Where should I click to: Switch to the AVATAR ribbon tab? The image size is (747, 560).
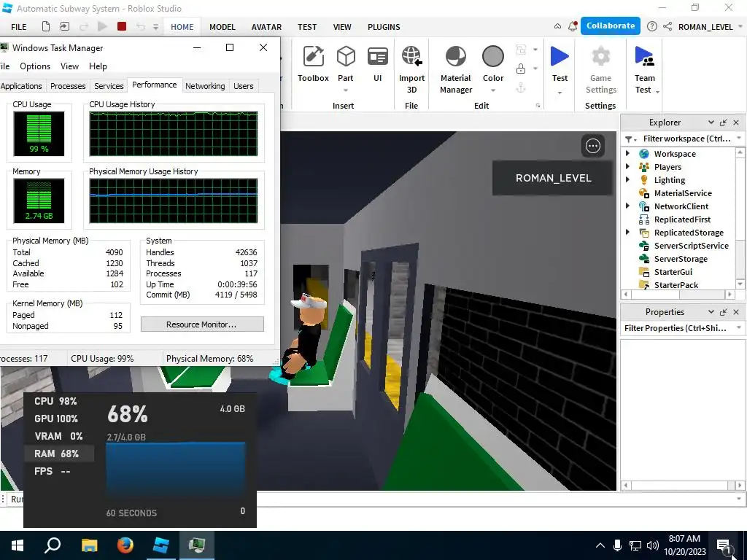(x=266, y=27)
